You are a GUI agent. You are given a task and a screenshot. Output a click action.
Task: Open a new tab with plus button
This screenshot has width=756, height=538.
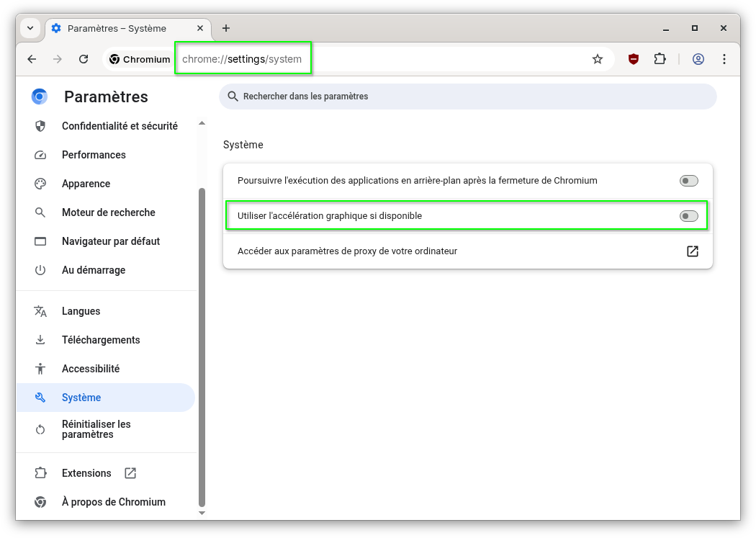click(x=226, y=28)
